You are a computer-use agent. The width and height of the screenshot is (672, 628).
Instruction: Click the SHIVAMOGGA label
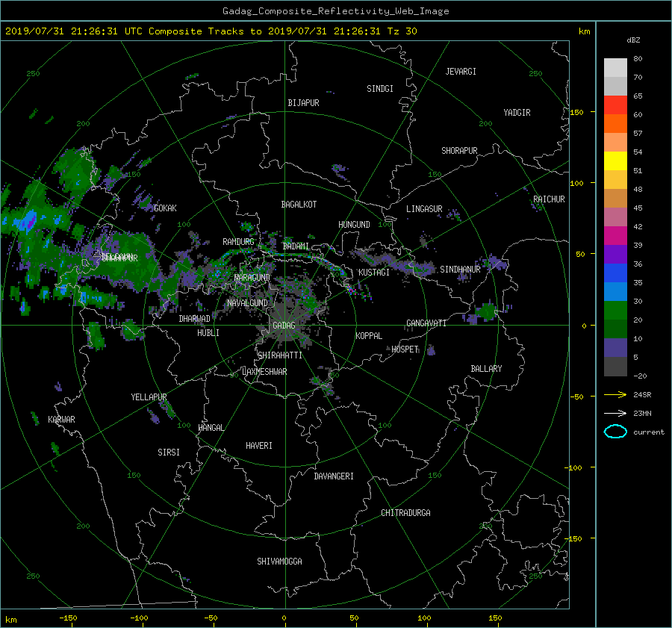coord(279,561)
